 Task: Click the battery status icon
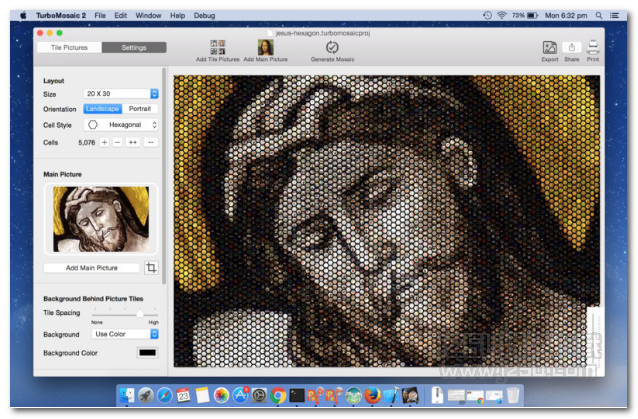533,15
